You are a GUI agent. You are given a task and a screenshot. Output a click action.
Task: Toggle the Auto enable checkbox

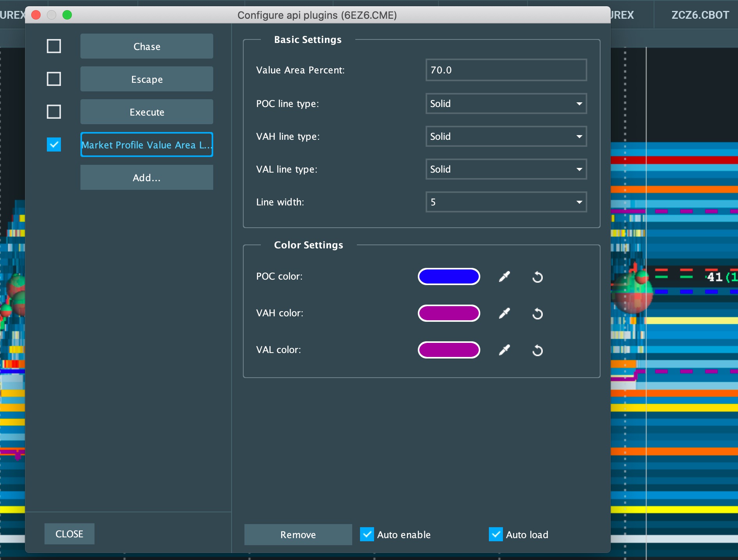367,534
